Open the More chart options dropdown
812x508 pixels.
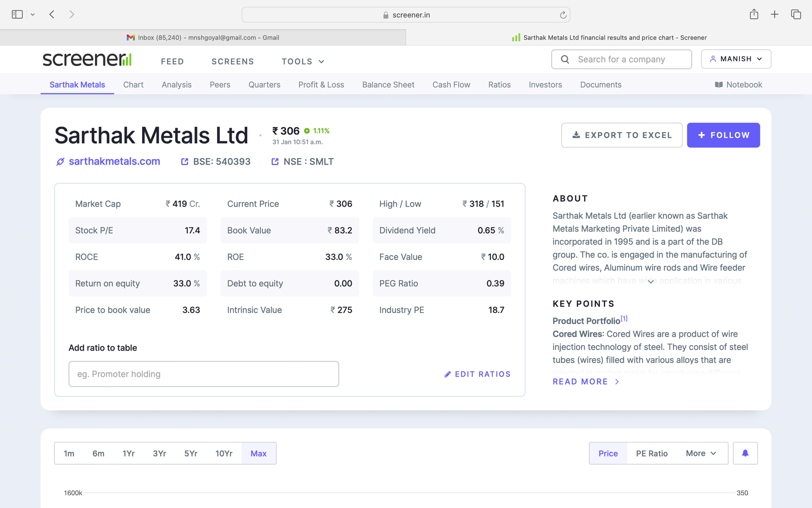pos(701,453)
